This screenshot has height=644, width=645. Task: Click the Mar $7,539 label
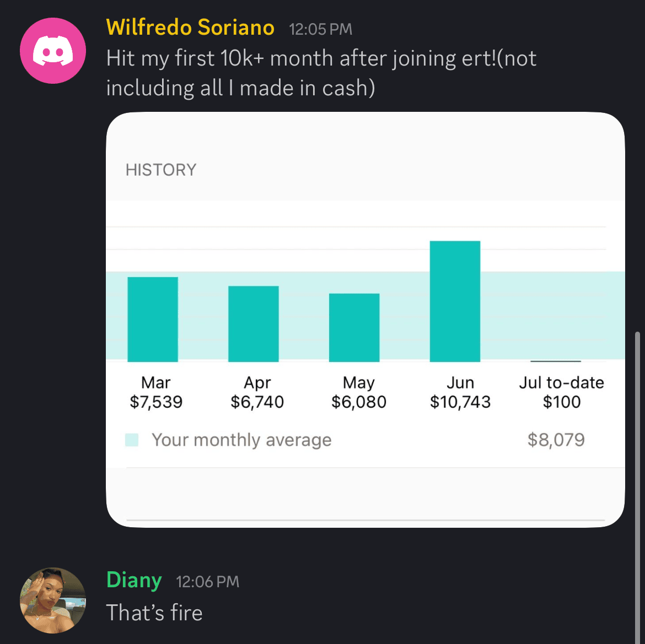click(156, 392)
